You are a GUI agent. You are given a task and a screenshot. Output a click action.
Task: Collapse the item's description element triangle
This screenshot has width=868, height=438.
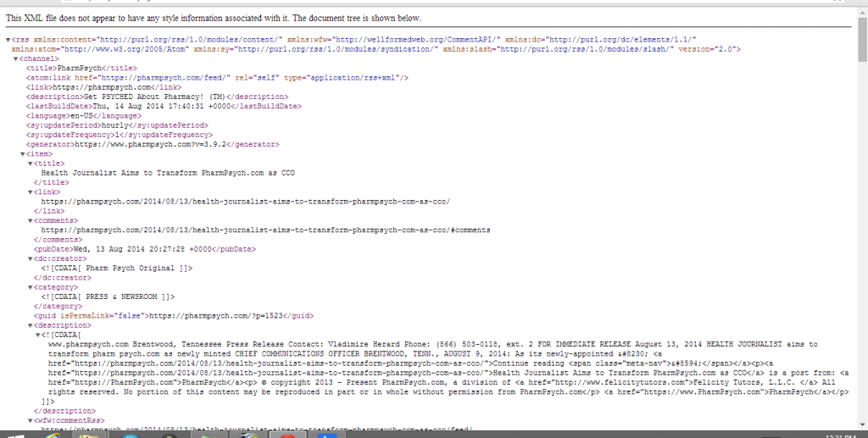click(x=31, y=325)
